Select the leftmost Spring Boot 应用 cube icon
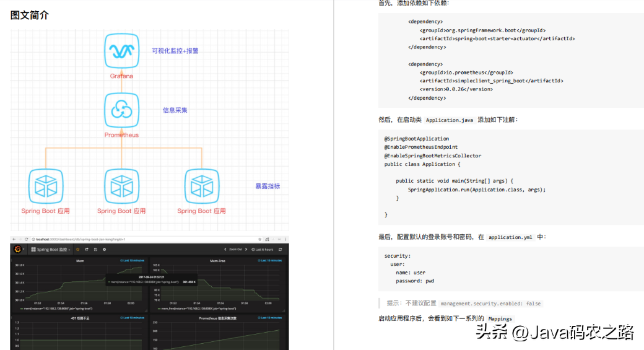This screenshot has height=350, width=644. point(46,186)
